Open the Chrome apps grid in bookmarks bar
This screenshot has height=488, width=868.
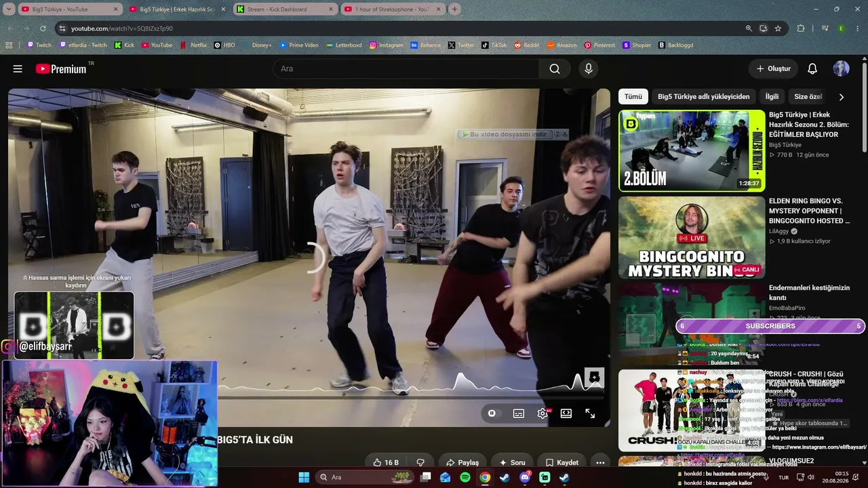coord(9,45)
